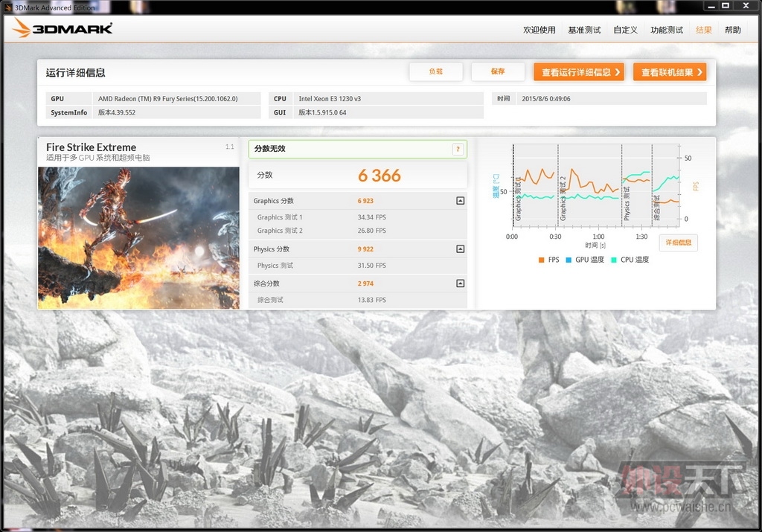Switch to 基准测试 tab

(584, 30)
